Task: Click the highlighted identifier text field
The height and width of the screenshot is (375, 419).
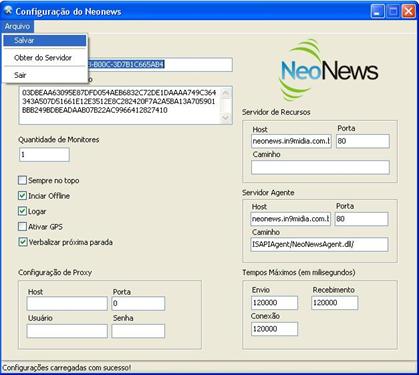Action: coord(160,64)
